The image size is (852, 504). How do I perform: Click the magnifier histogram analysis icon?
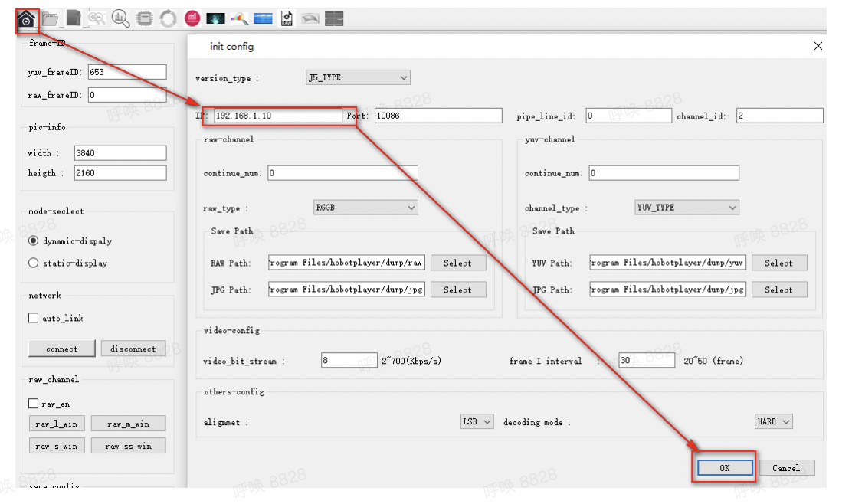click(x=120, y=19)
